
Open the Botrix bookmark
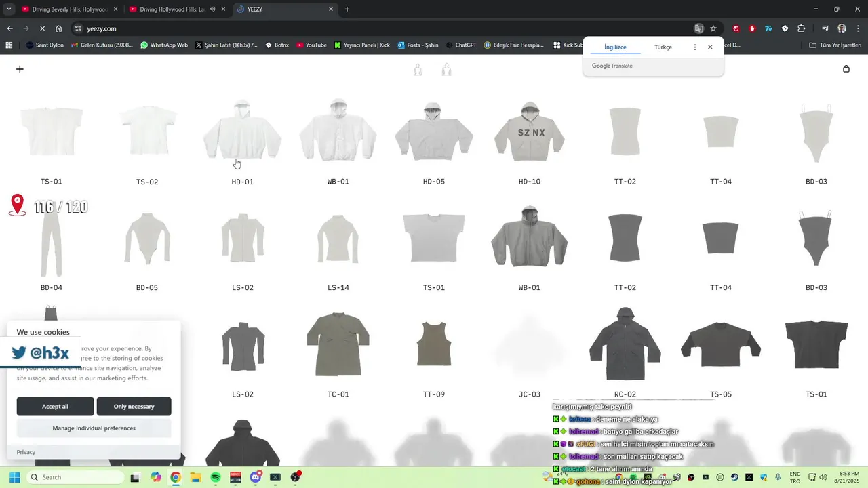point(277,45)
